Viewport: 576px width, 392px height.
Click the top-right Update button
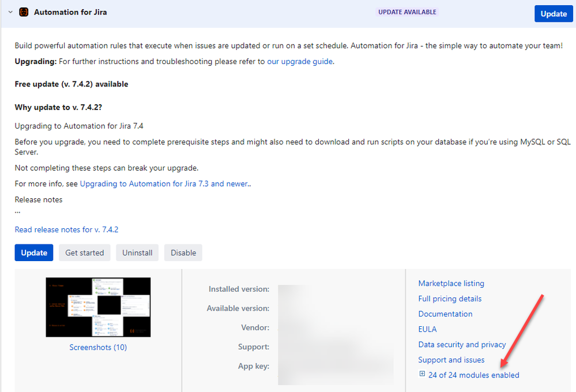[x=554, y=14]
